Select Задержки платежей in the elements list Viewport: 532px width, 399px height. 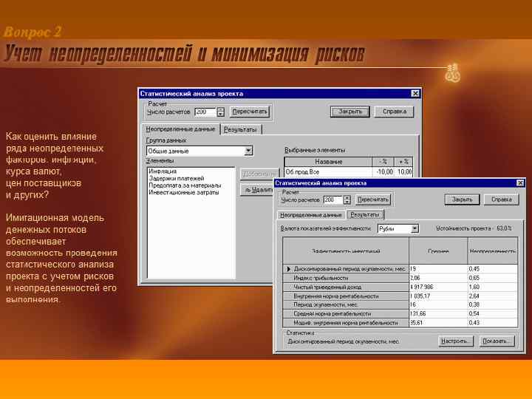[x=177, y=179]
